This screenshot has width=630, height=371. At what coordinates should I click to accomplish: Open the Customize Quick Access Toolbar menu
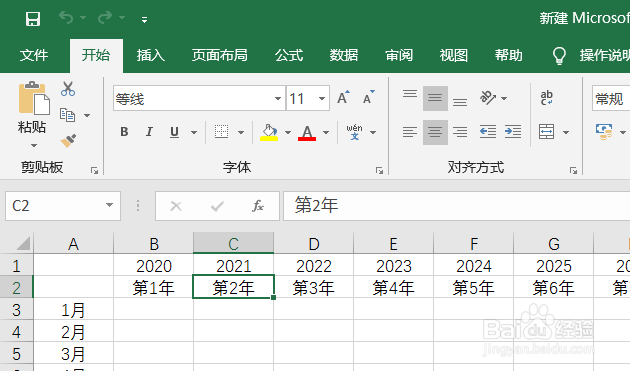click(144, 19)
